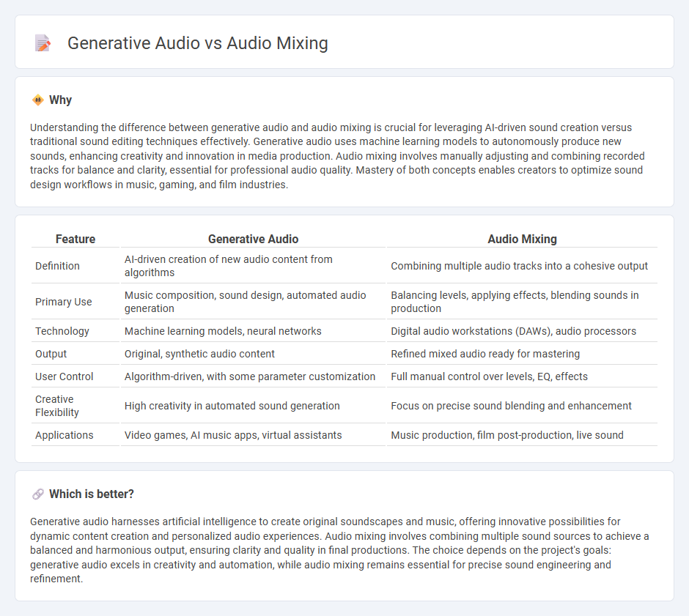This screenshot has height=616, width=689.
Task: Click the Generative Audio column header
Action: [253, 239]
